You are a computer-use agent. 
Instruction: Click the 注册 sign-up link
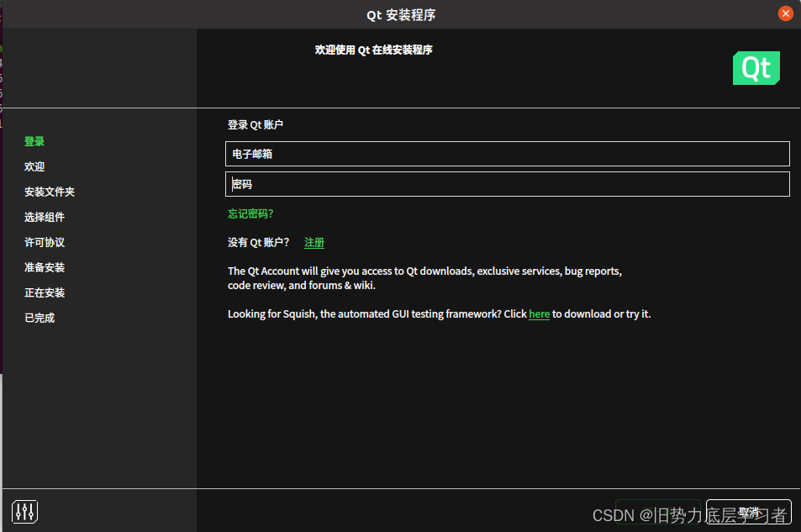(314, 242)
